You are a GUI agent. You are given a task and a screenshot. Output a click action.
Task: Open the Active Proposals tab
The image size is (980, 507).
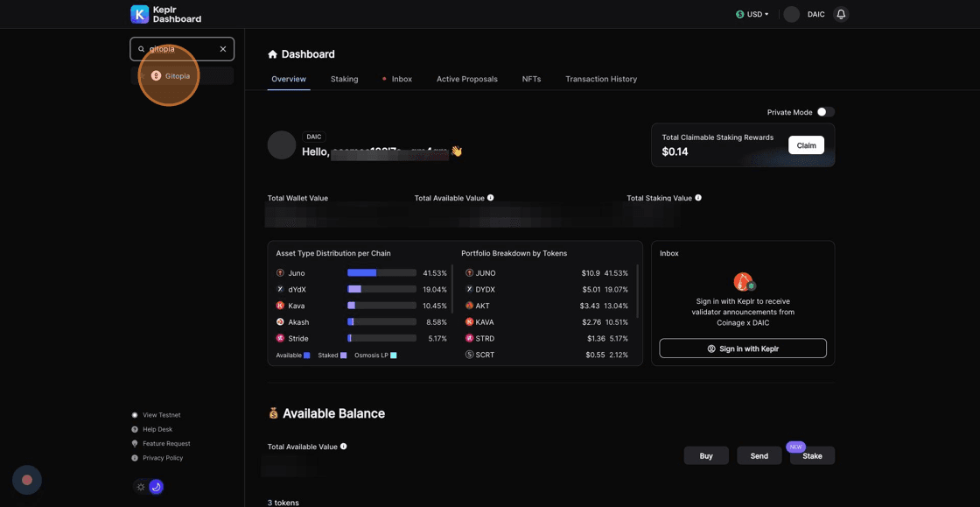[466, 79]
